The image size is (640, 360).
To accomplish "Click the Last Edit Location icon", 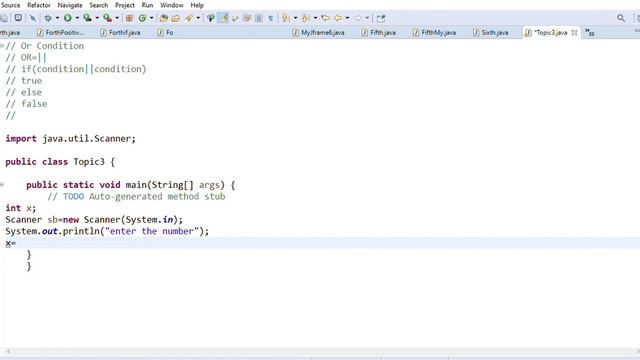I will 325,18.
